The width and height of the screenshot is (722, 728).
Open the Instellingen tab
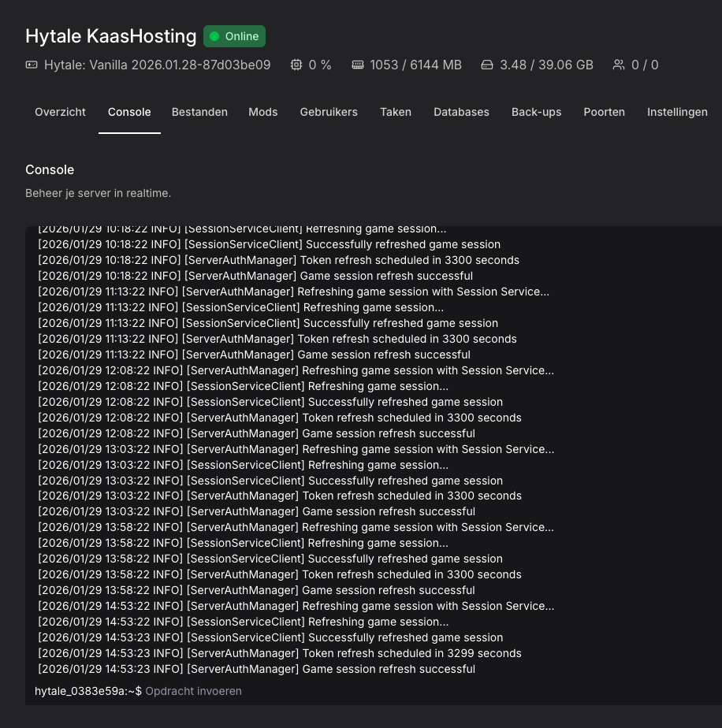click(x=677, y=112)
